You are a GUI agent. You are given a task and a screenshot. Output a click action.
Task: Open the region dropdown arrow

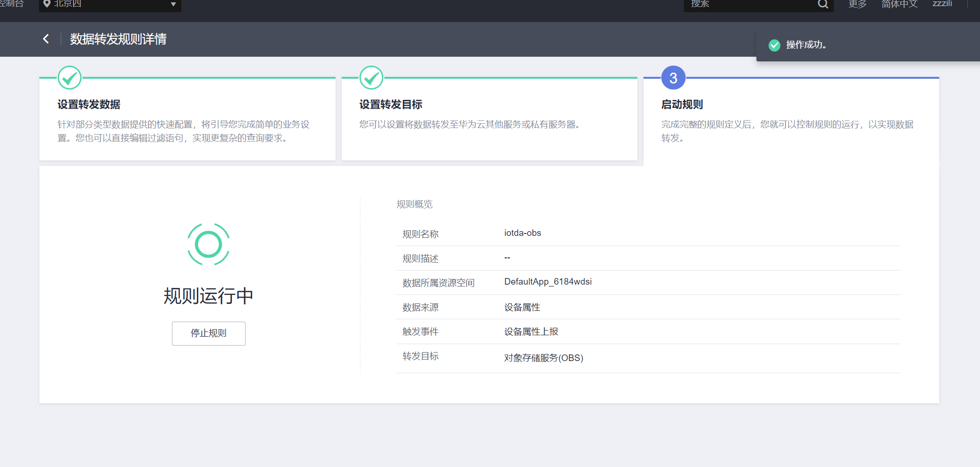coord(173,4)
